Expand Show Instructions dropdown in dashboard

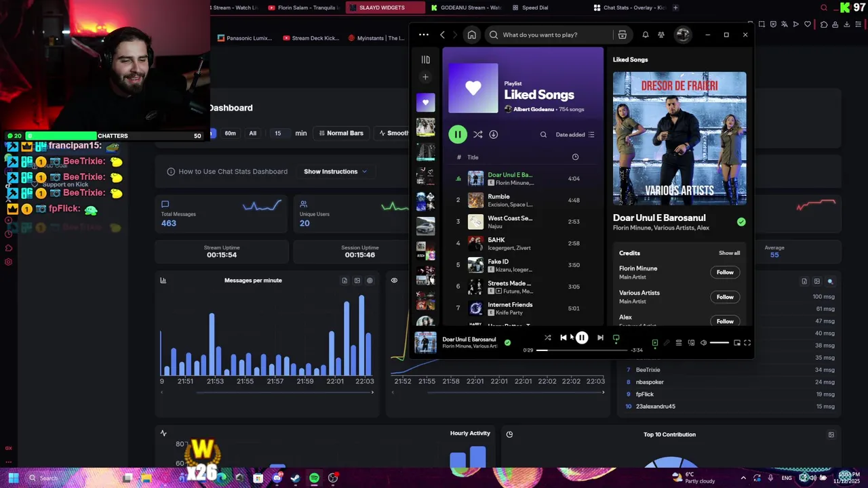click(335, 171)
